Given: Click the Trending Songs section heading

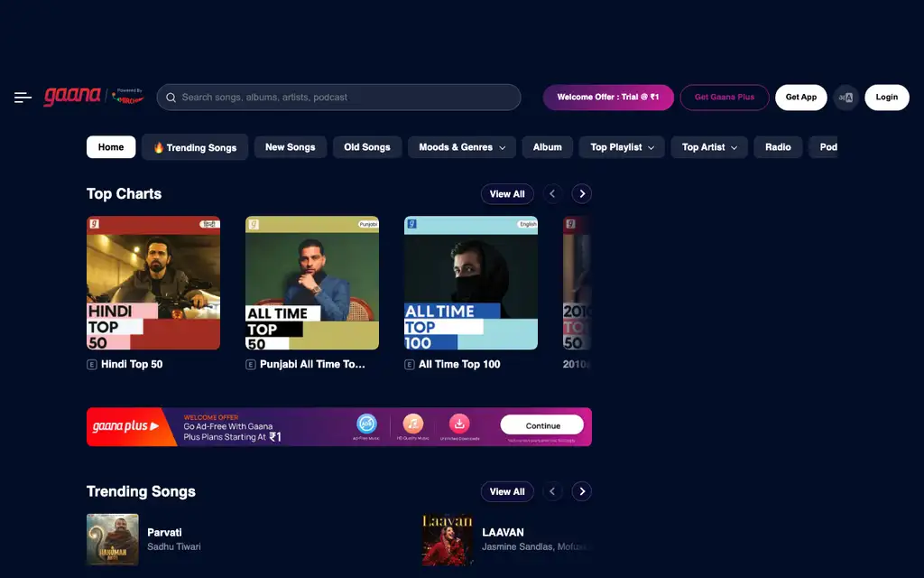Looking at the screenshot, I should tap(141, 491).
